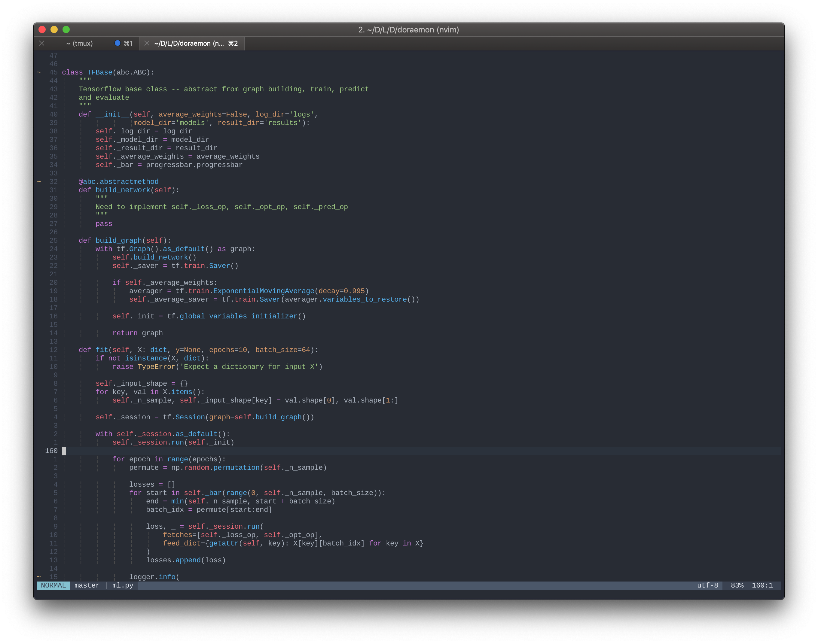Click the blue activity dot on tmux tab
818x644 pixels.
tap(117, 43)
